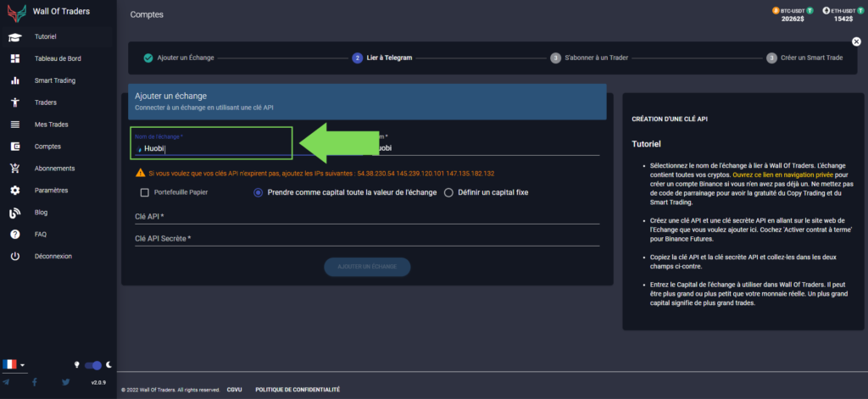Click the Déconnexion power icon

15,256
